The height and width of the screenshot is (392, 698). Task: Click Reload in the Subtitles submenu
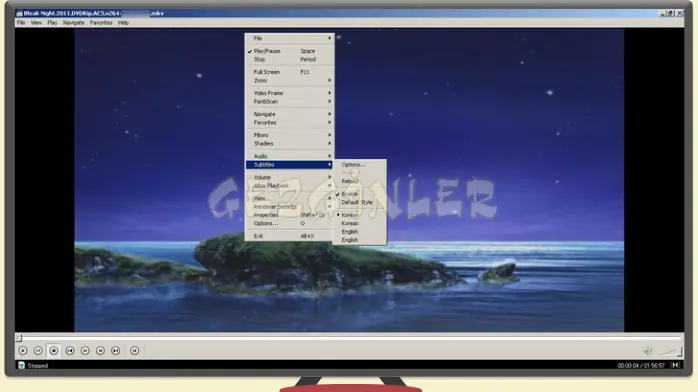(x=359, y=181)
